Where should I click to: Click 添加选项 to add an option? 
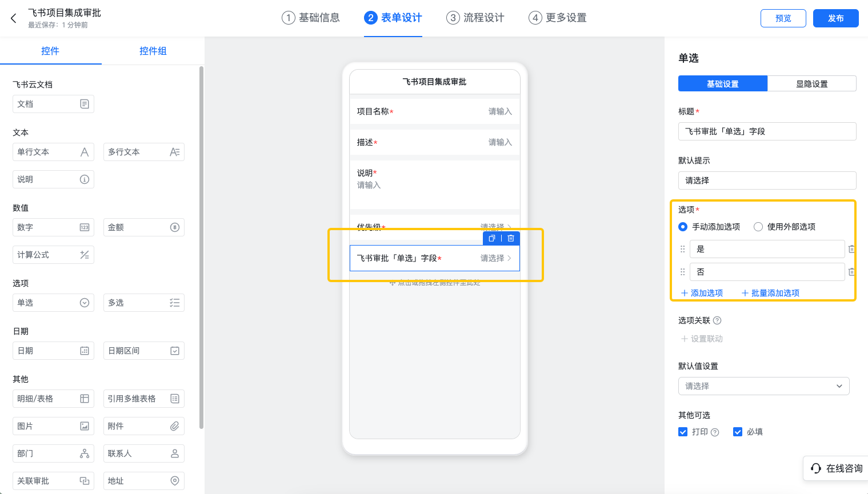[702, 293]
